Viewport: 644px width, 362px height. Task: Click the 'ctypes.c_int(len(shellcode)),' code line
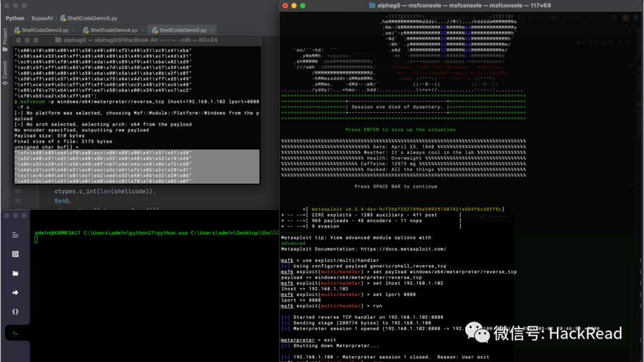click(105, 191)
